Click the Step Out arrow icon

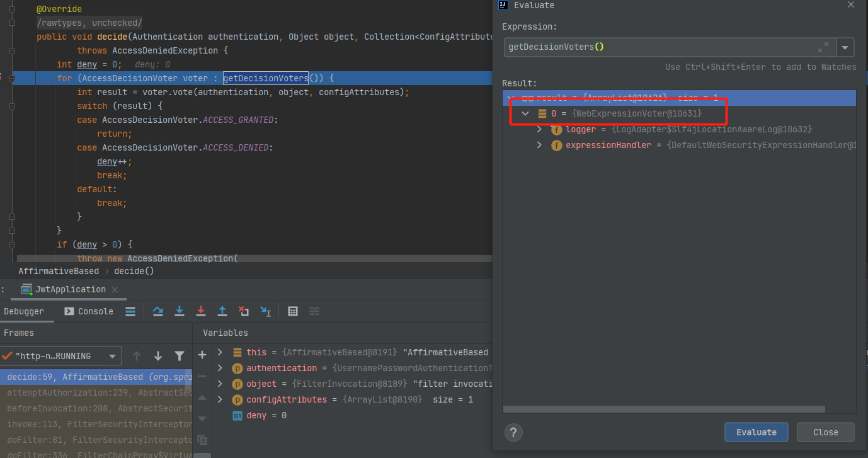point(222,311)
